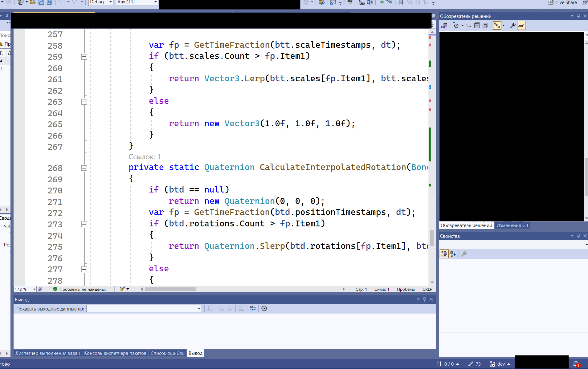Open Live Share session
This screenshot has width=588, height=369.
(x=563, y=2)
